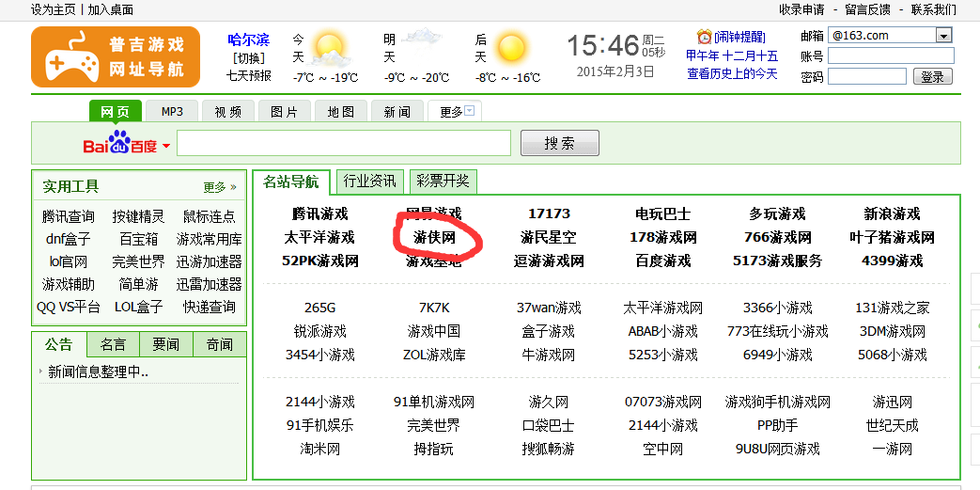The image size is (980, 490).
Task: Focus the 密码 input field
Action: pyautogui.click(x=867, y=76)
